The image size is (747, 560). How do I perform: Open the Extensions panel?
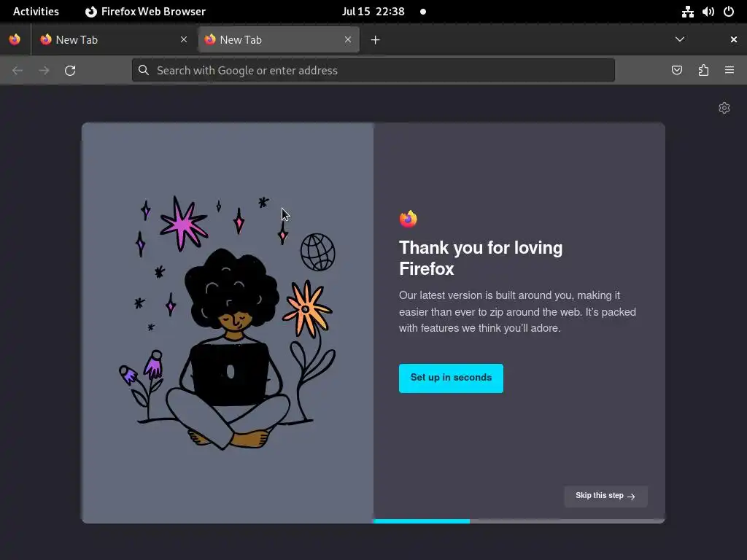[x=703, y=71]
